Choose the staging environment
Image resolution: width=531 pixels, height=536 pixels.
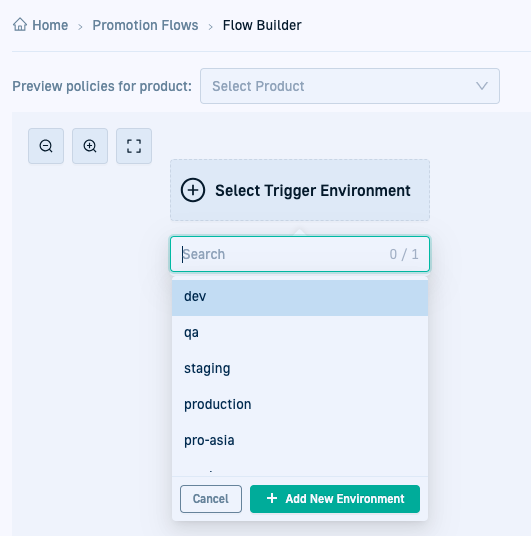[x=300, y=368]
